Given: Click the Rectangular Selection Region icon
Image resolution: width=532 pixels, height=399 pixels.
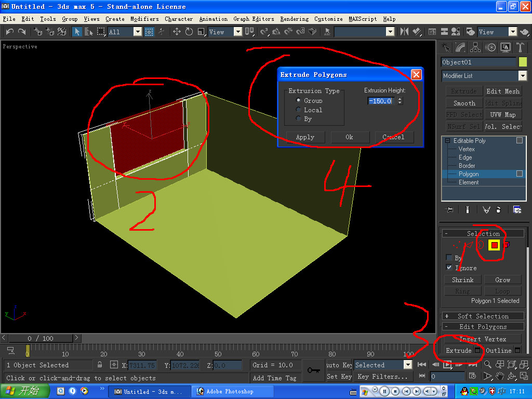Looking at the screenshot, I should click(101, 32).
